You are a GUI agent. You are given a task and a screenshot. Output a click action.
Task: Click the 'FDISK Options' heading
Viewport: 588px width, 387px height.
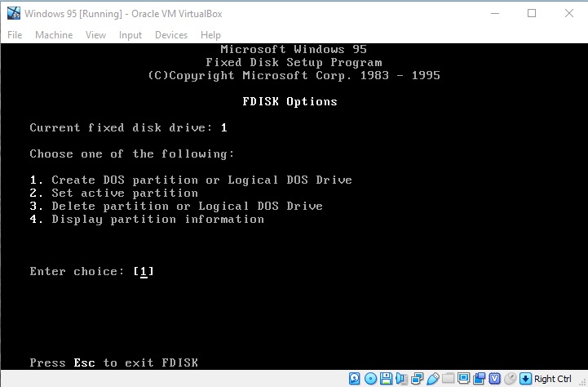290,102
